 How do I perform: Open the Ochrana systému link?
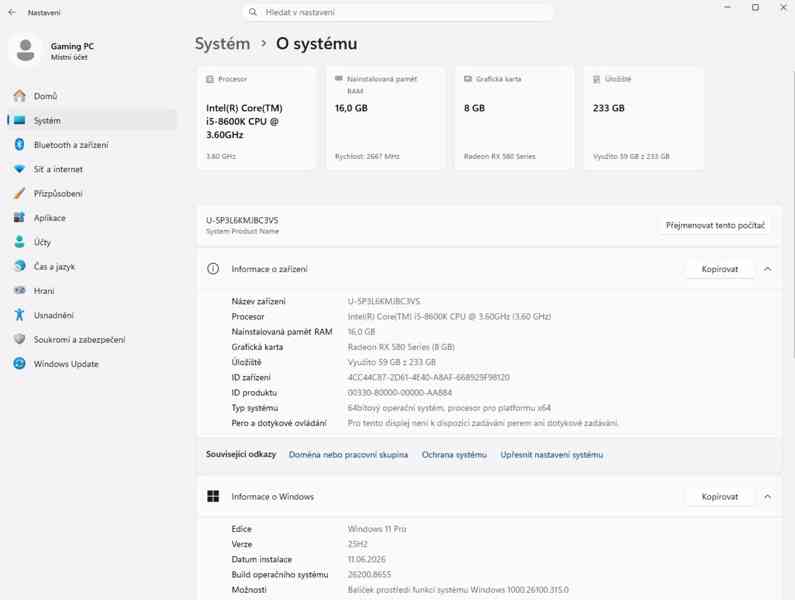click(x=454, y=454)
